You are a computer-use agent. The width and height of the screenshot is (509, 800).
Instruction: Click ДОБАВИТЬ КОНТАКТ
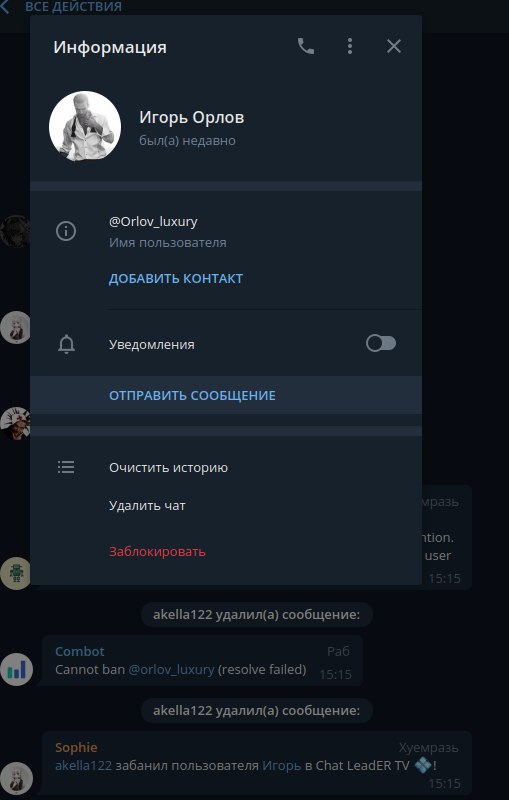click(x=176, y=279)
